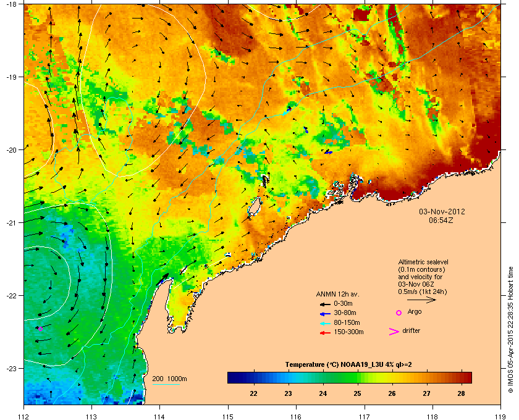Click the latitude axis label -22
Viewport: 519px width, 420px height.
tap(12, 295)
